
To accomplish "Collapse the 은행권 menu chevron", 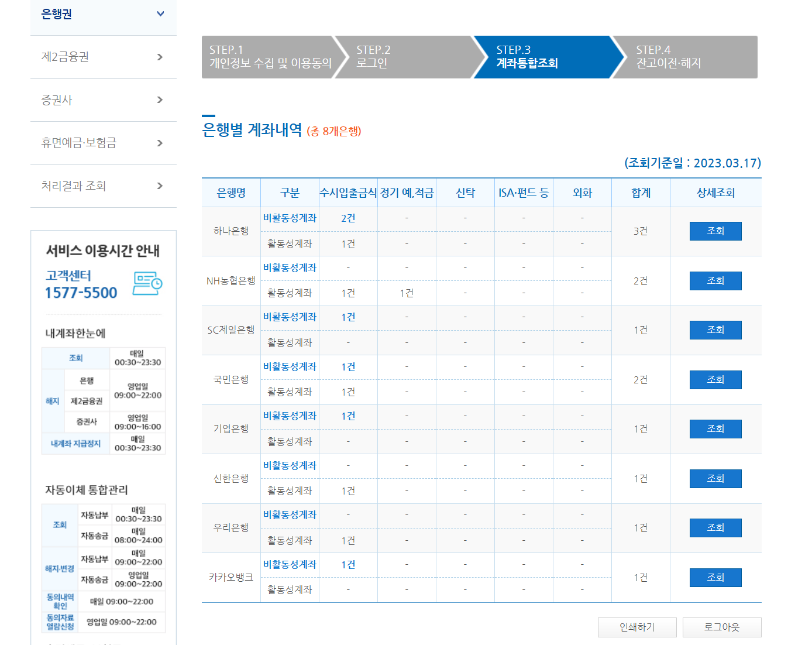I will click(160, 13).
